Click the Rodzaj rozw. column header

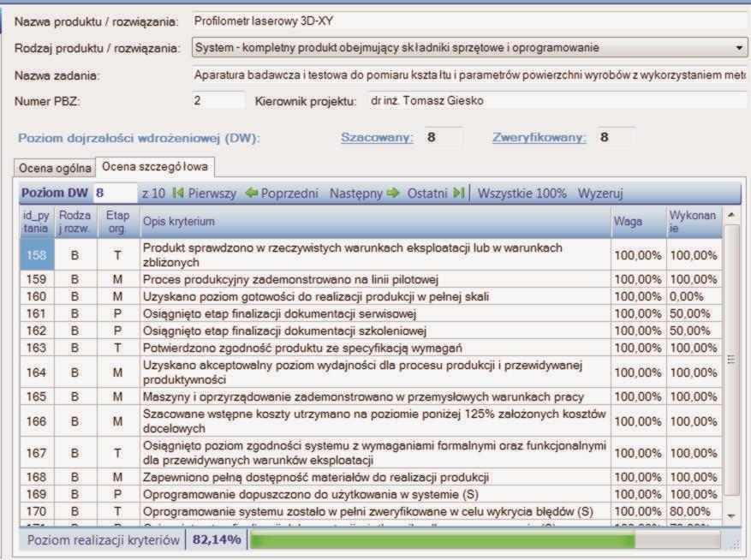[x=75, y=222]
